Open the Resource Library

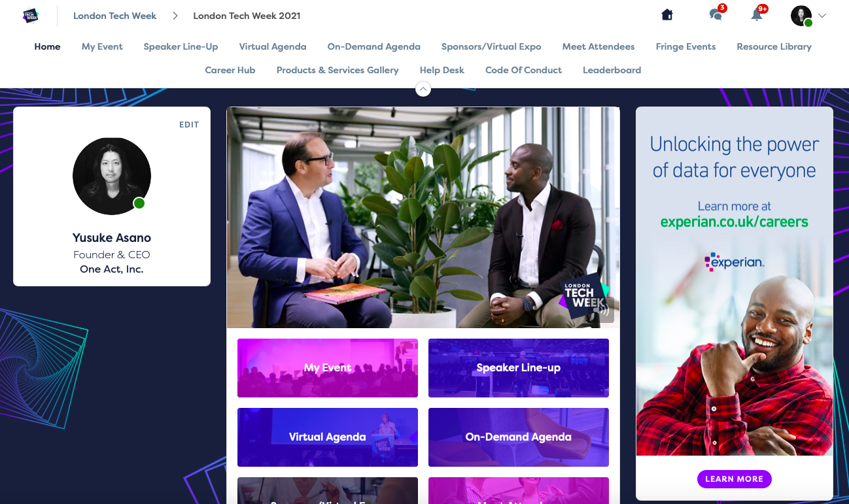(x=774, y=46)
